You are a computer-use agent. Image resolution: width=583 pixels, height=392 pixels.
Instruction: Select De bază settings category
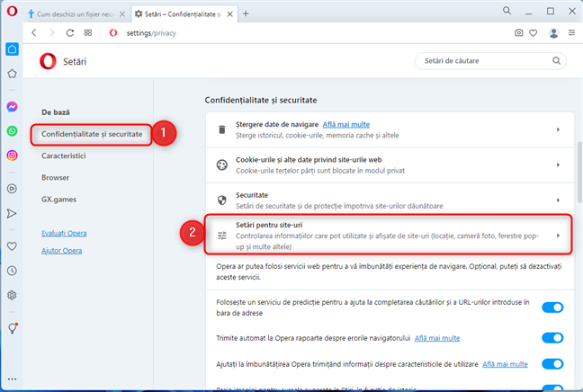coord(56,112)
